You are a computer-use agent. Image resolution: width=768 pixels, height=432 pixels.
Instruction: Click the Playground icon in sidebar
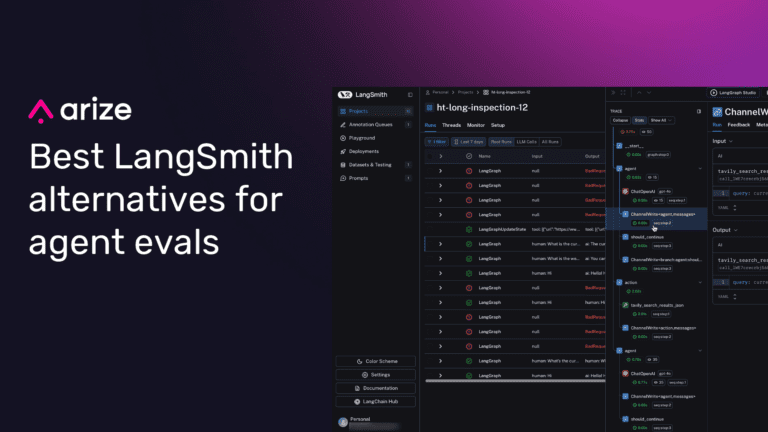tap(343, 138)
